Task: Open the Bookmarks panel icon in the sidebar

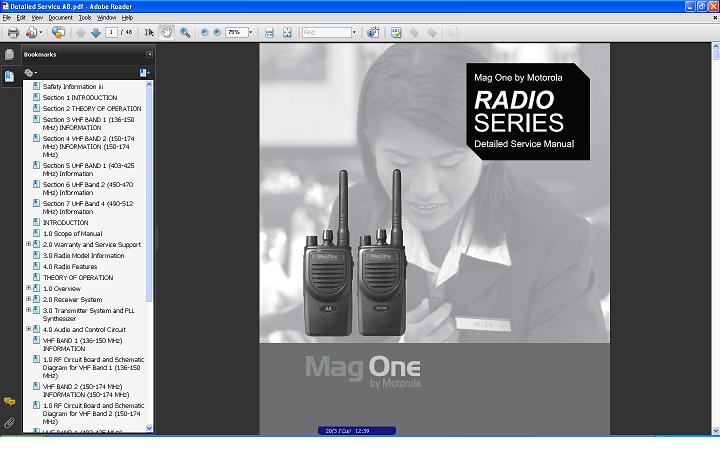Action: (9, 76)
